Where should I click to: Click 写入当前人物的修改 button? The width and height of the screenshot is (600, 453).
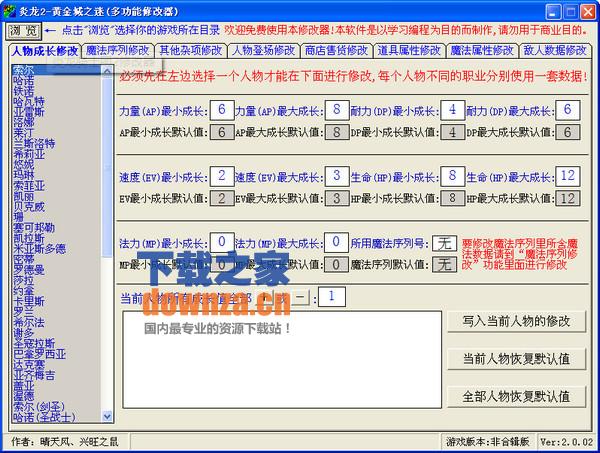517,321
